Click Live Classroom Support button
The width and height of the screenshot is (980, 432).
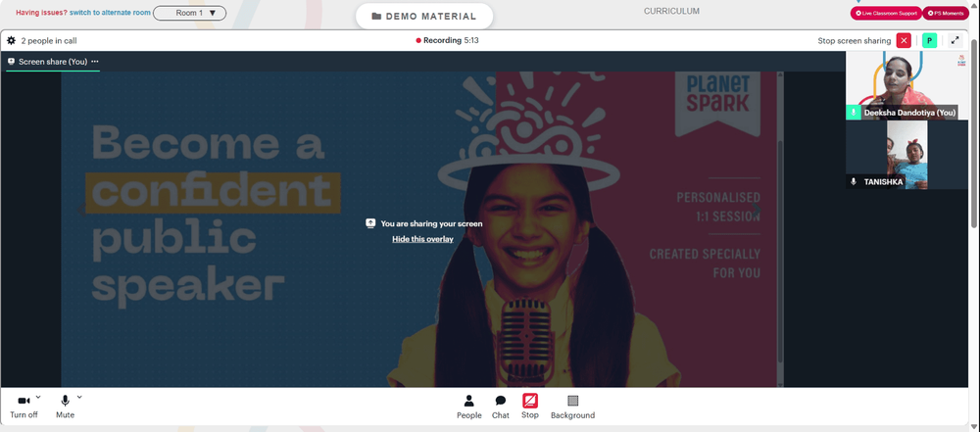[886, 13]
